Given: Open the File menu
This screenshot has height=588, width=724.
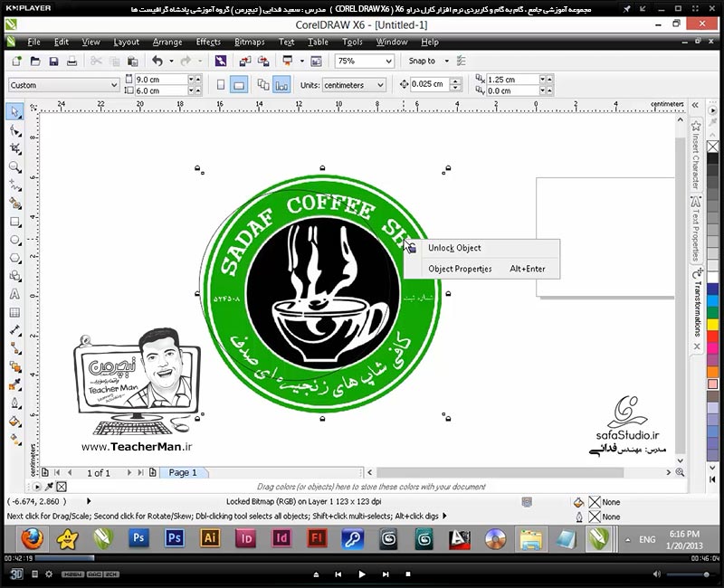Looking at the screenshot, I should click(x=33, y=42).
